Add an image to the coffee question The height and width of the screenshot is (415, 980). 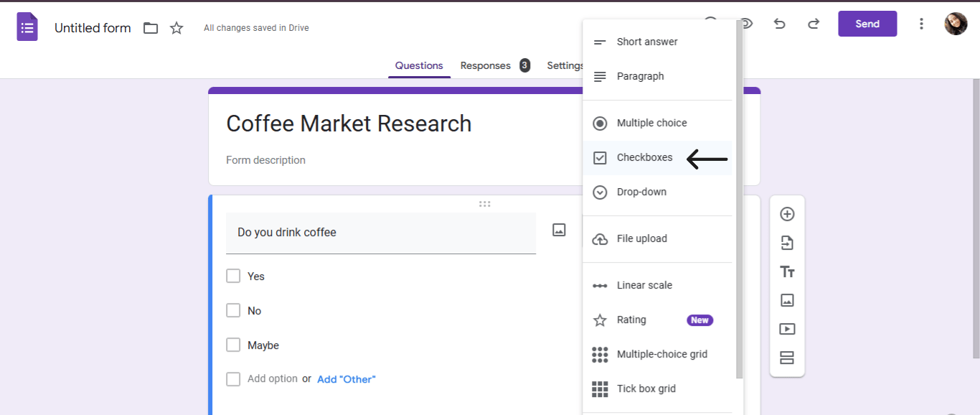pos(559,229)
